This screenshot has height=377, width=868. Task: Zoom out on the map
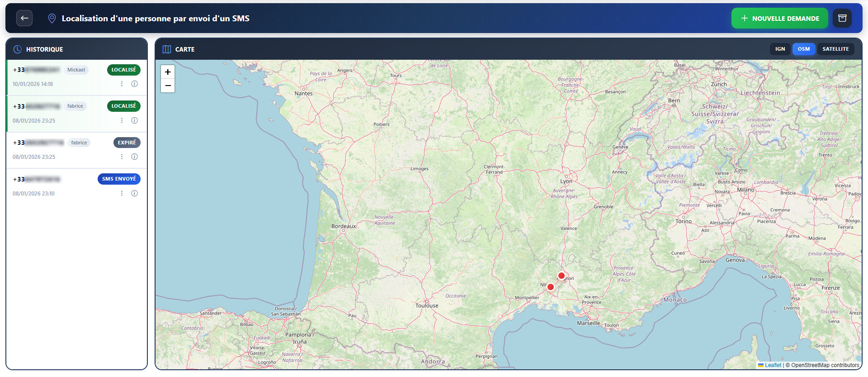[x=168, y=86]
